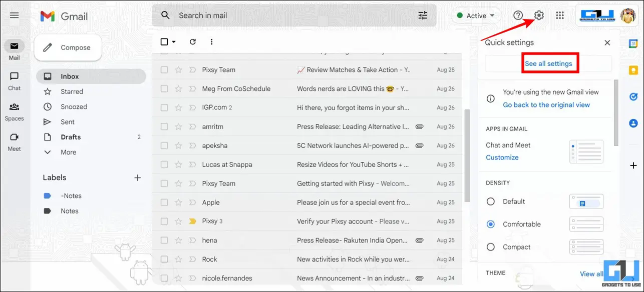Check the Rock email checkbox
The image size is (644, 292).
click(164, 259)
